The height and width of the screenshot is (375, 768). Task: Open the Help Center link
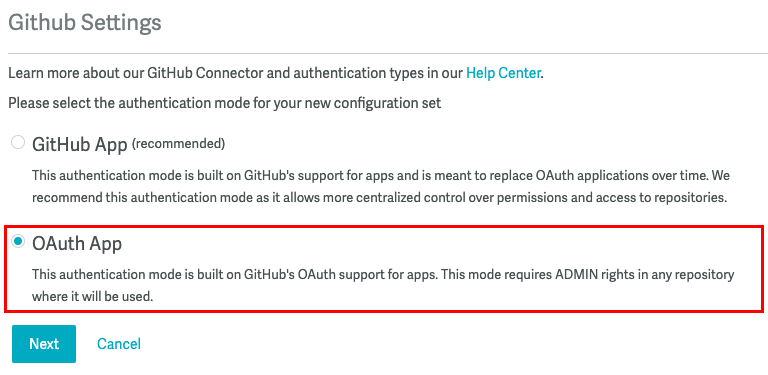[503, 73]
